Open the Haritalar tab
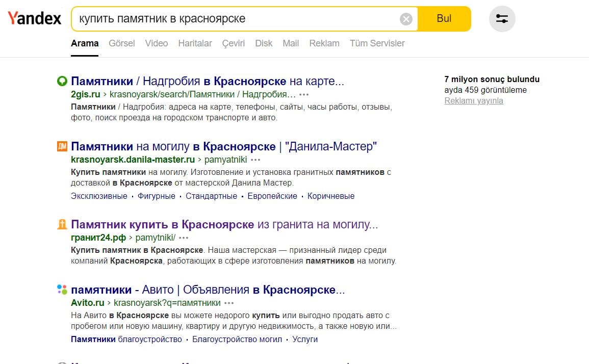Viewport: 589px width, 364px height. (195, 43)
